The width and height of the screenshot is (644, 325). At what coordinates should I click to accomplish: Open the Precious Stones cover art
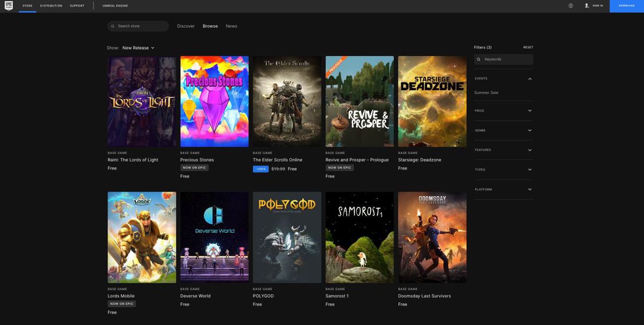(214, 101)
